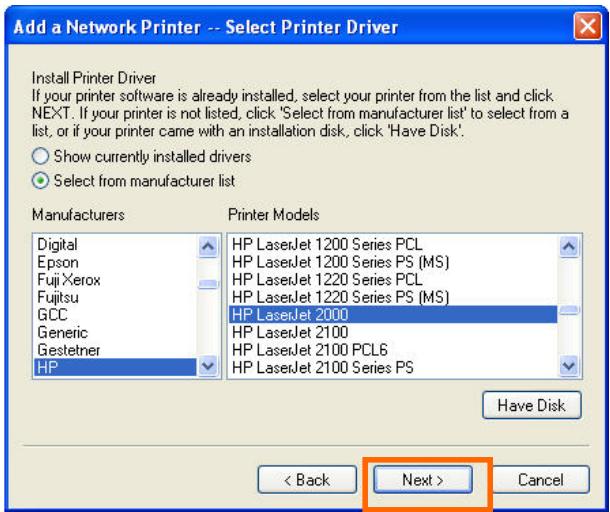Click the highlighted HP manufacturer
This screenshot has height=512, width=610.
[115, 367]
